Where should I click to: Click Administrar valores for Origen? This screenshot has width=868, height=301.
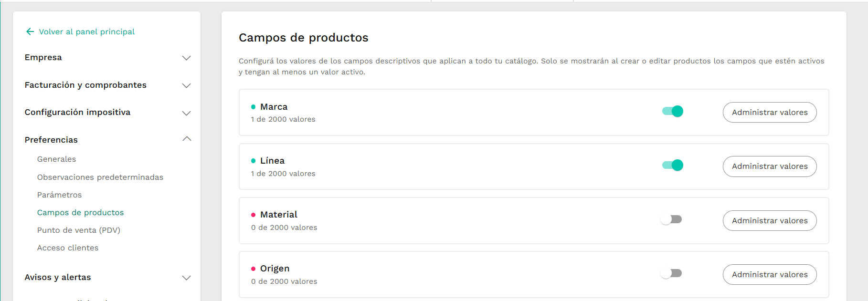pyautogui.click(x=770, y=274)
